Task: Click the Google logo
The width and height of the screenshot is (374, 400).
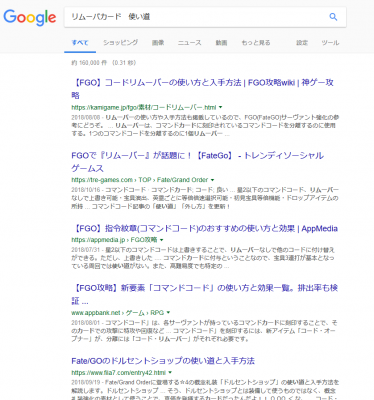Action: pos(30,18)
